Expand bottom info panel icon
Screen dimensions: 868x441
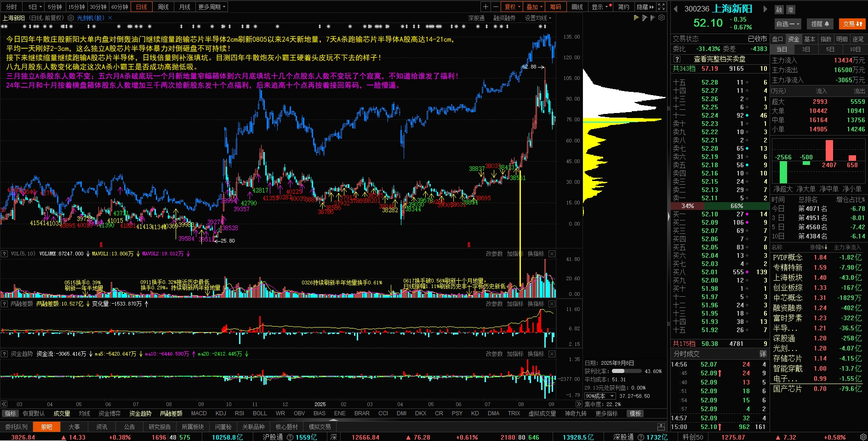pos(661,427)
